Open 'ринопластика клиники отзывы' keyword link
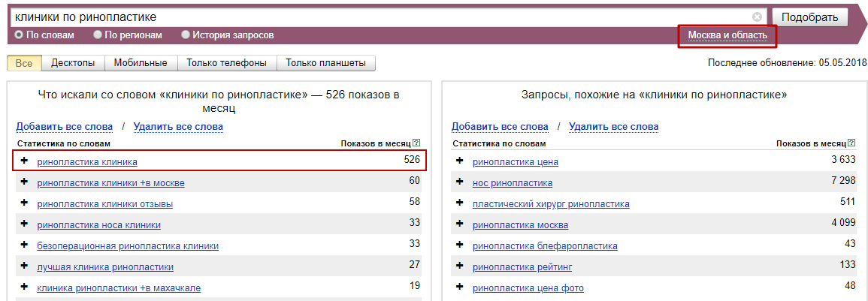Image resolution: width=868 pixels, height=301 pixels. [104, 204]
